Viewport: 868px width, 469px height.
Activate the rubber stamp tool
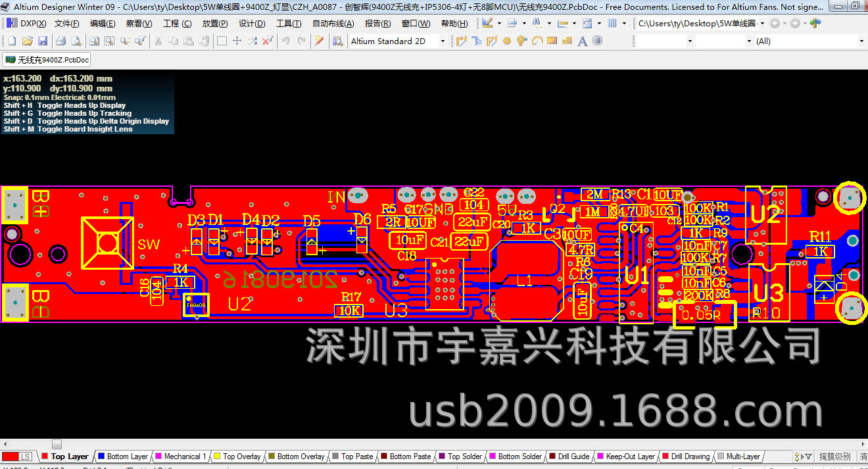[204, 41]
